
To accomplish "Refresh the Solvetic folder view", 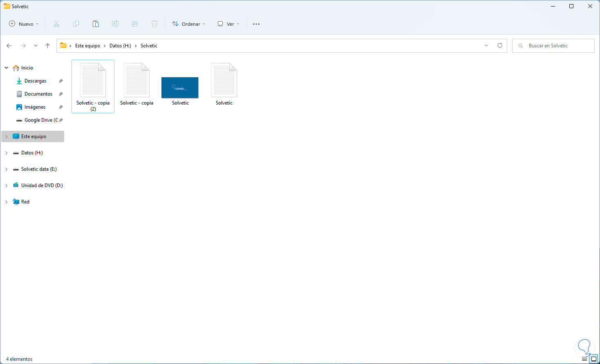I will pyautogui.click(x=500, y=46).
